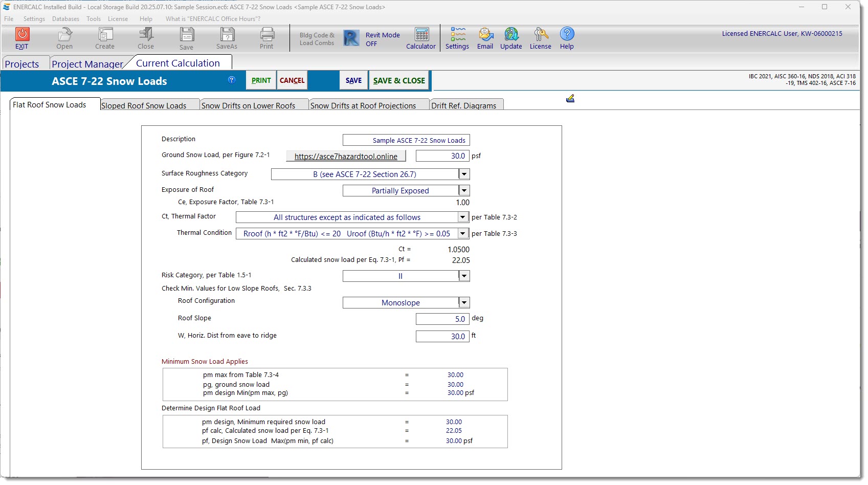
Task: Click the Help question mark icon
Action: [x=567, y=34]
